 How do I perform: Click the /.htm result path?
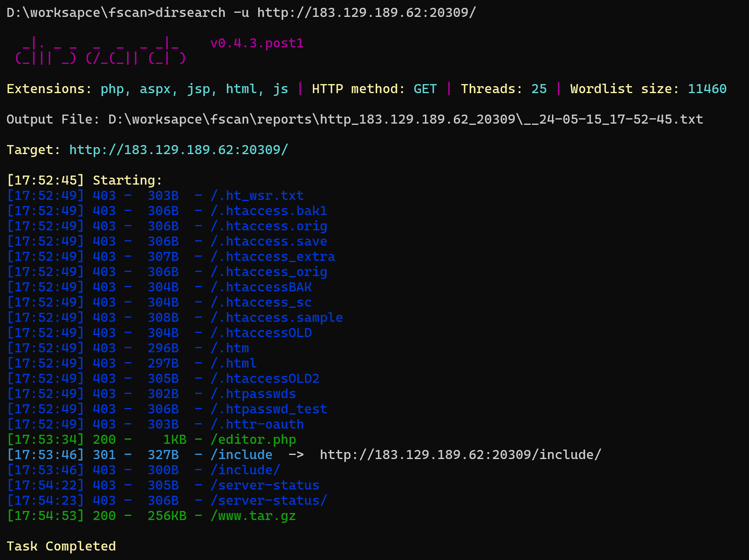[x=230, y=348]
